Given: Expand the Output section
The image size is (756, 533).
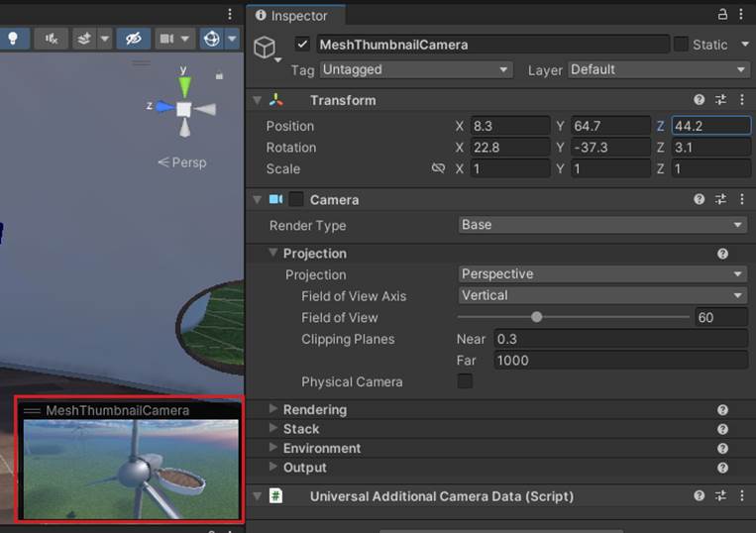Looking at the screenshot, I should point(273,467).
